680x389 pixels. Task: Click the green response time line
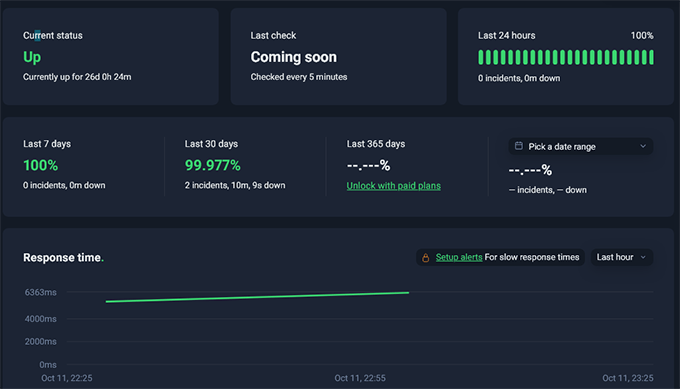[257, 297]
